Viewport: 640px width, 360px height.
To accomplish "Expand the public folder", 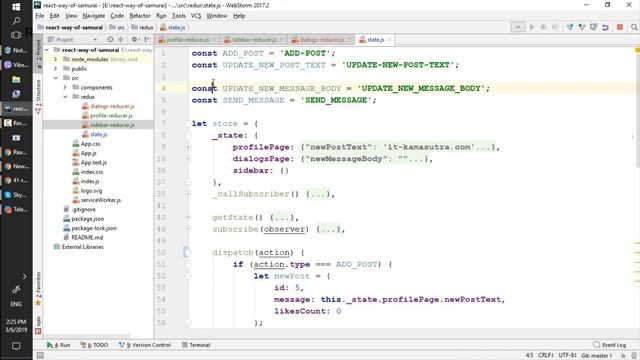I will (56, 69).
